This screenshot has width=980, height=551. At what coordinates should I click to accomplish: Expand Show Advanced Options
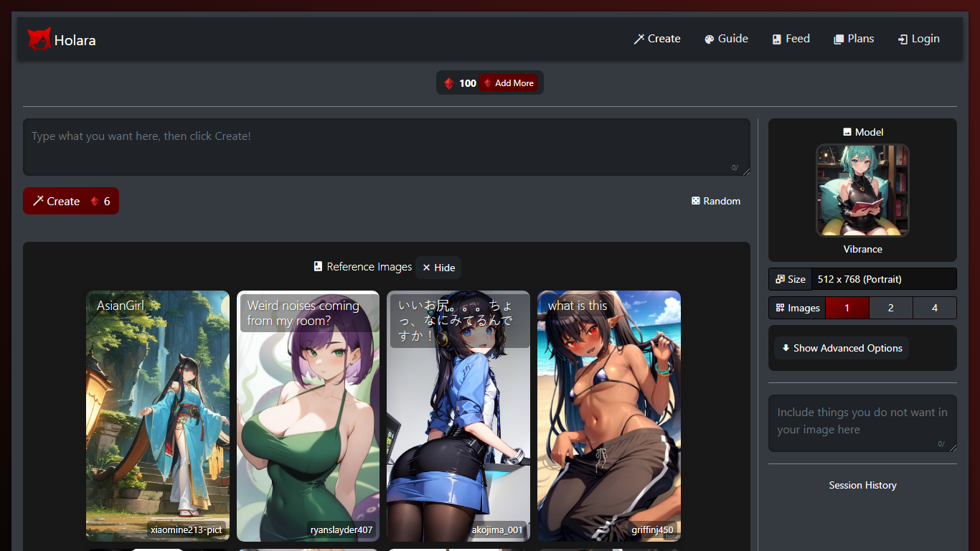(x=841, y=348)
